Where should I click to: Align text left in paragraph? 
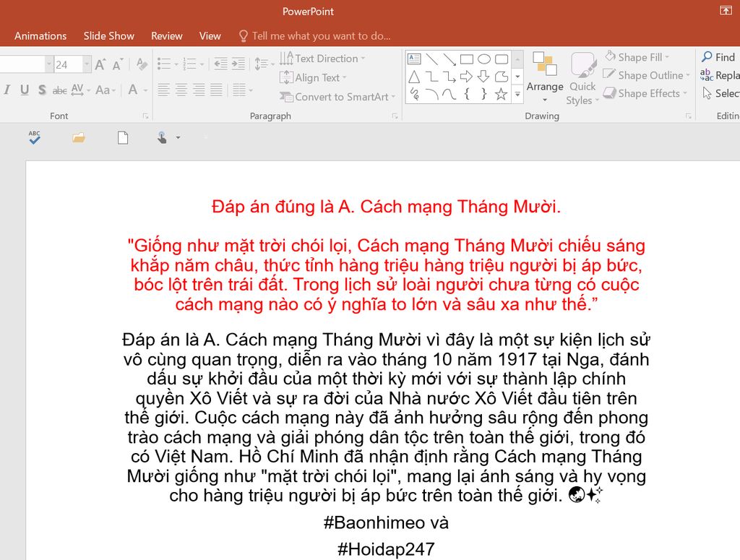click(x=164, y=90)
